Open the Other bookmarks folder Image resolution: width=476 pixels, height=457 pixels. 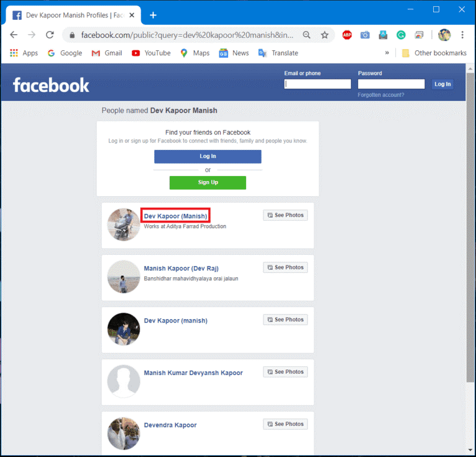pos(434,53)
